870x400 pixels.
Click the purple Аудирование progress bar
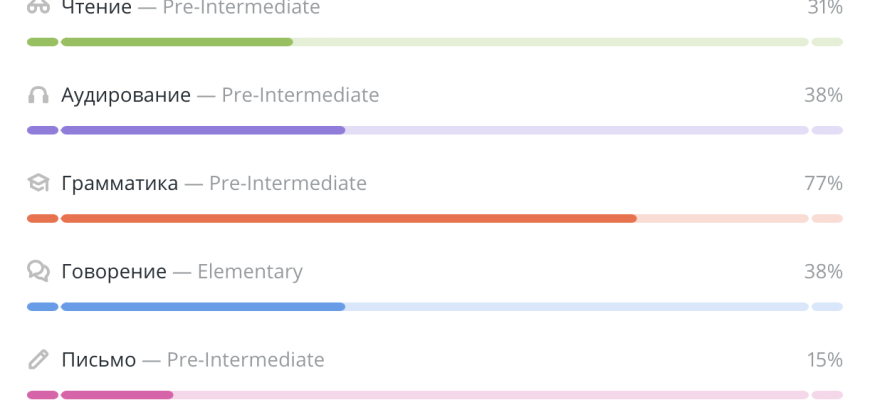[434, 130]
